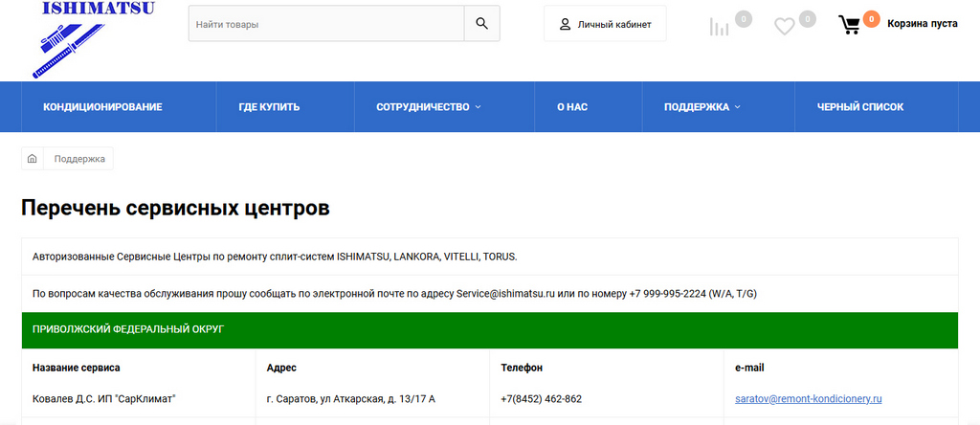
Task: Click the orange cart counter badge
Action: click(x=871, y=19)
